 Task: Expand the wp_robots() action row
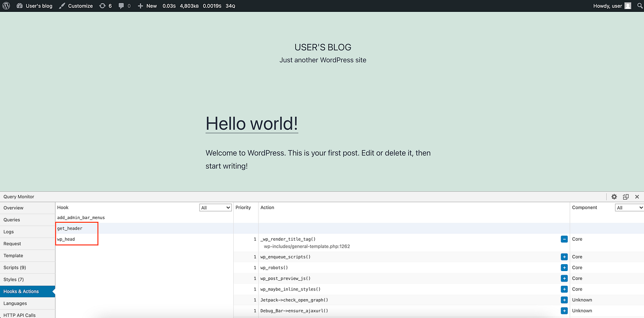564,268
